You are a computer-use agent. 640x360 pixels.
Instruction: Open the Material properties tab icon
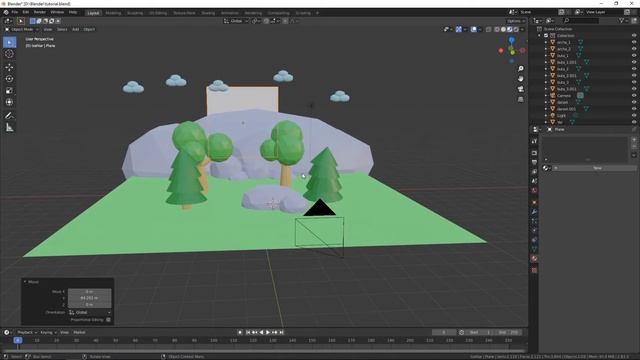click(x=534, y=259)
